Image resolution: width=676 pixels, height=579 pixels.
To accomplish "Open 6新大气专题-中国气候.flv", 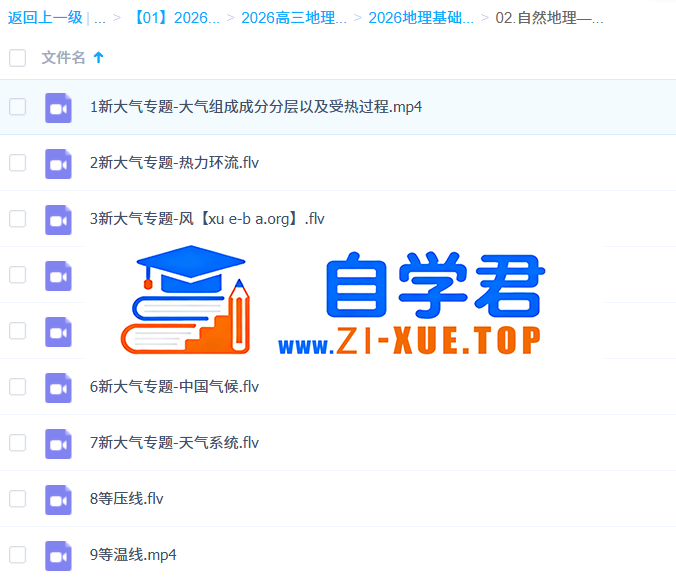I will (x=174, y=387).
